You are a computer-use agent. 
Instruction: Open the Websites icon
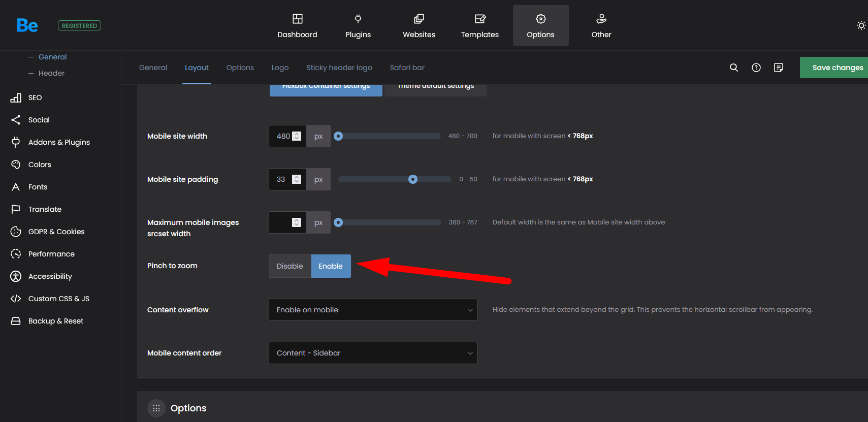419,19
